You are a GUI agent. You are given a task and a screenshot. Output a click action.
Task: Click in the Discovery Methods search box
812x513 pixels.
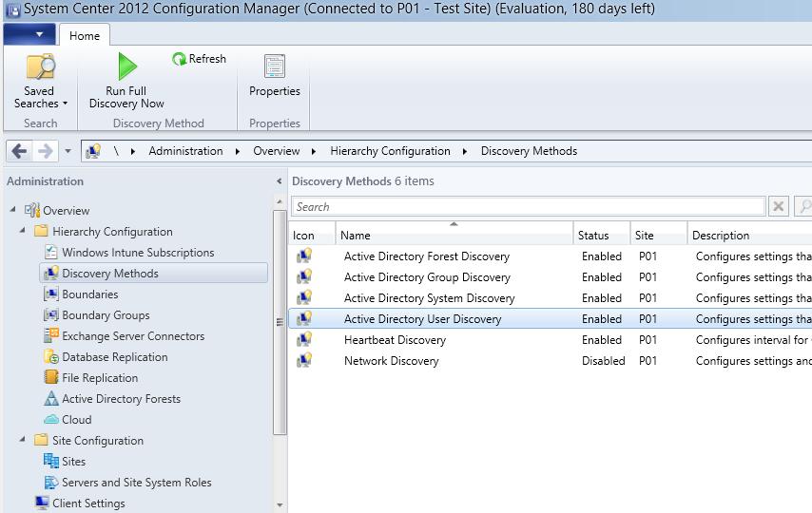click(x=529, y=206)
